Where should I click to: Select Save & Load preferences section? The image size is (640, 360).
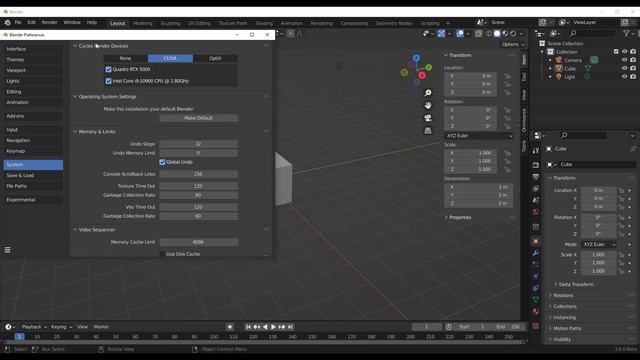33,175
